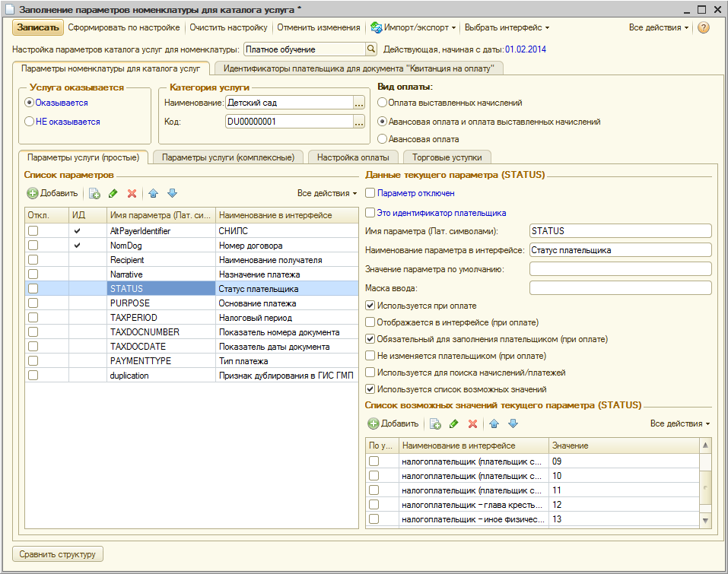The width and height of the screenshot is (728, 574).
Task: Open Параметры номенклатуры для каталога услуг tab
Action: tap(111, 68)
